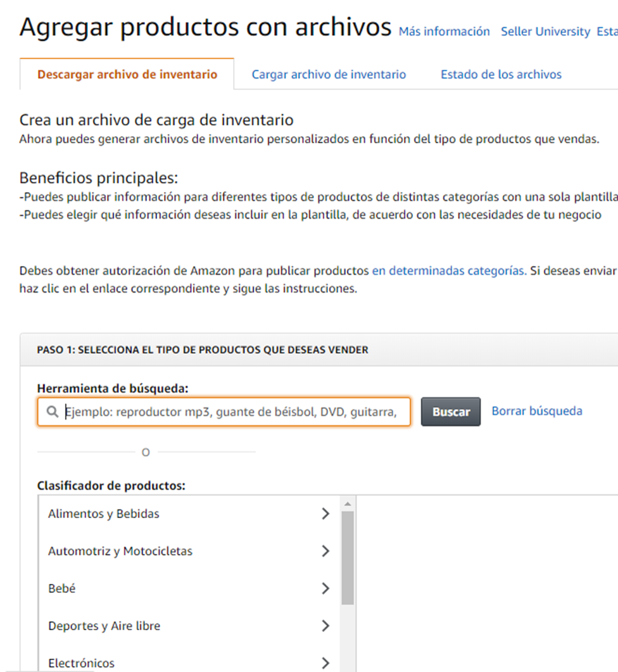The width and height of the screenshot is (618, 672).
Task: Expand the Automotriz y Motocicletas chevron
Action: (x=325, y=551)
